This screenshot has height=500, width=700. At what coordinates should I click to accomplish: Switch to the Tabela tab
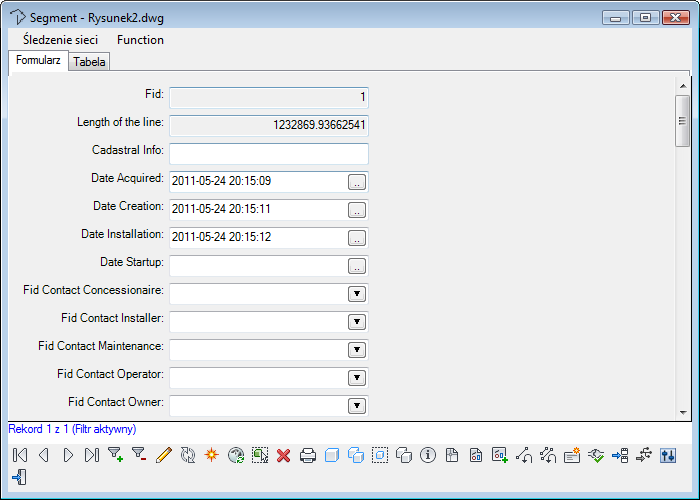click(89, 62)
